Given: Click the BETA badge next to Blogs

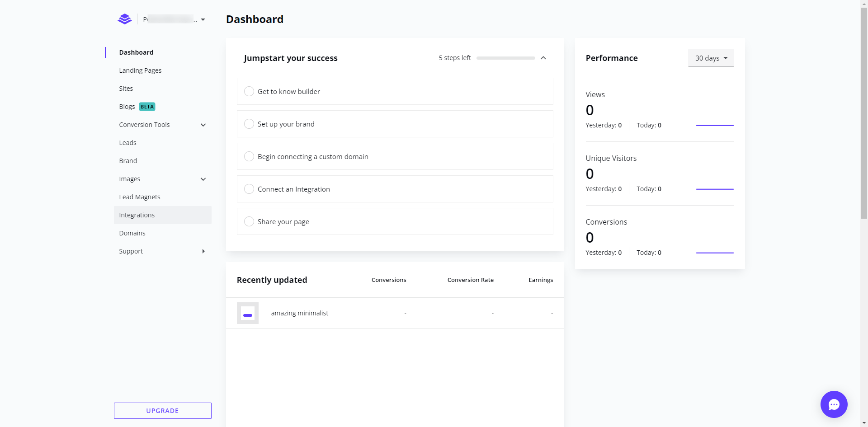Looking at the screenshot, I should pyautogui.click(x=147, y=107).
